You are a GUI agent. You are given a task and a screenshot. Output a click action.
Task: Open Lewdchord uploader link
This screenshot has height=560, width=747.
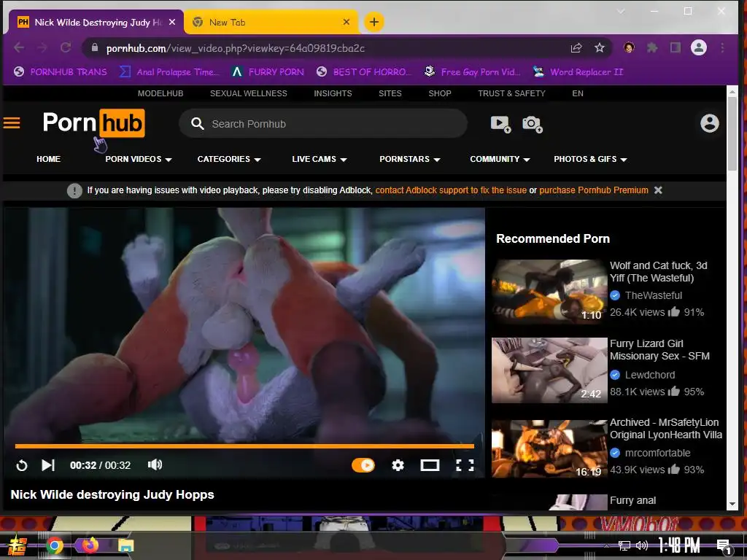tap(650, 375)
